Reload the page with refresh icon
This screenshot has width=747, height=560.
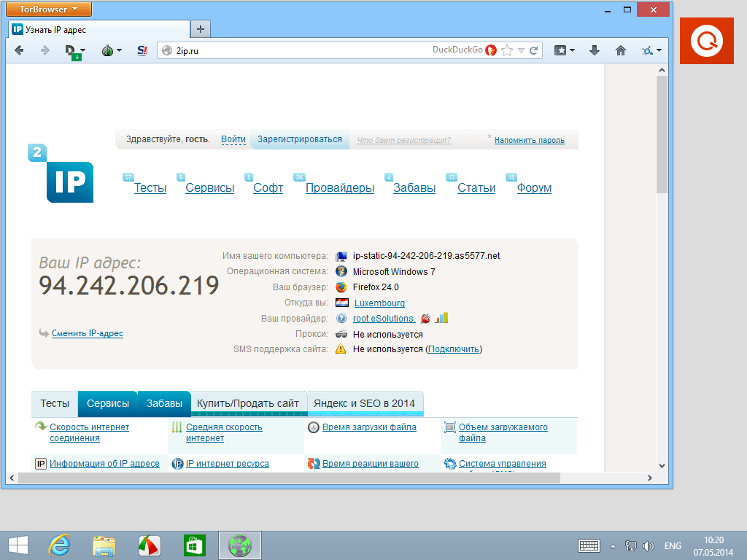tap(533, 50)
